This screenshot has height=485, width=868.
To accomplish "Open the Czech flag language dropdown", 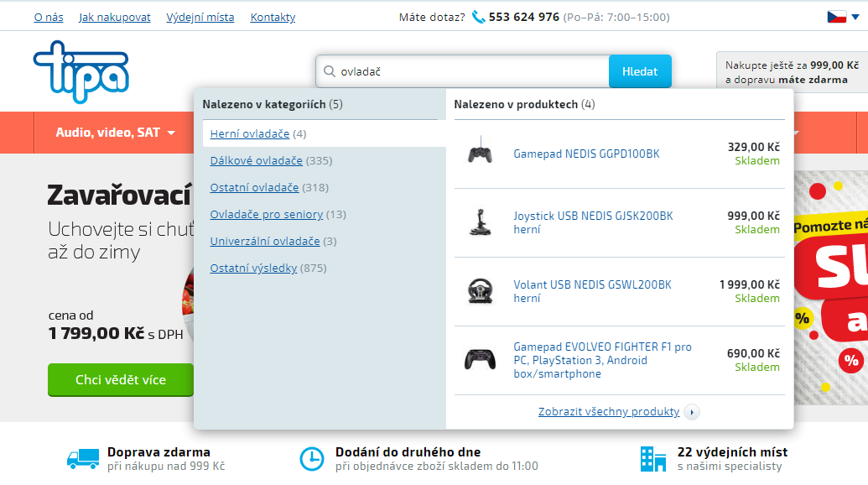I will [842, 17].
